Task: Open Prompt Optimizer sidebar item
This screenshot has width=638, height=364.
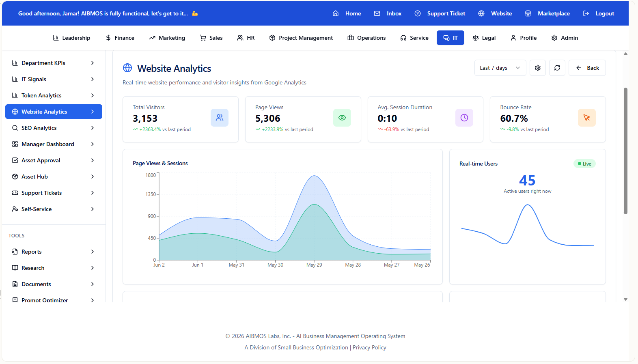Action: [54, 300]
